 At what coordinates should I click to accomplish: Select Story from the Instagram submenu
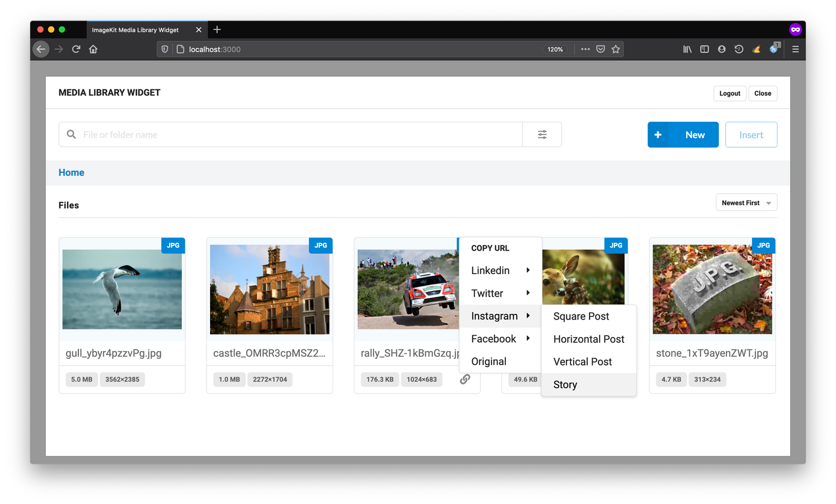pyautogui.click(x=565, y=384)
